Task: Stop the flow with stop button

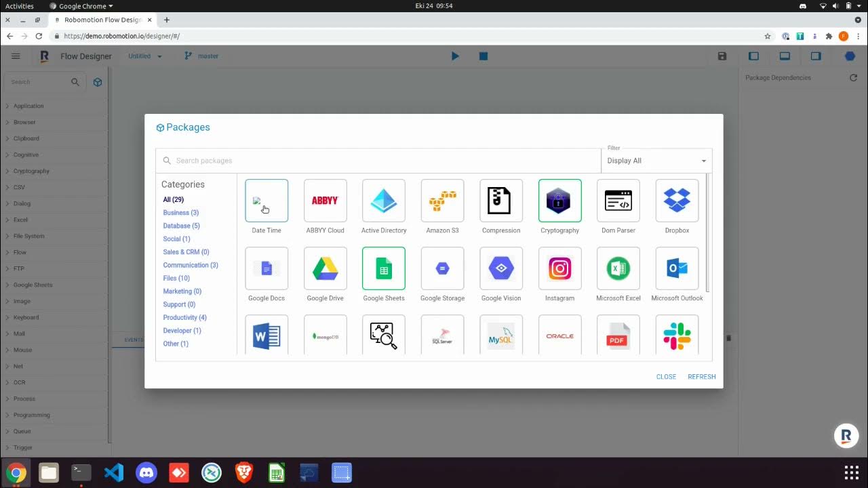Action: pyautogui.click(x=484, y=56)
